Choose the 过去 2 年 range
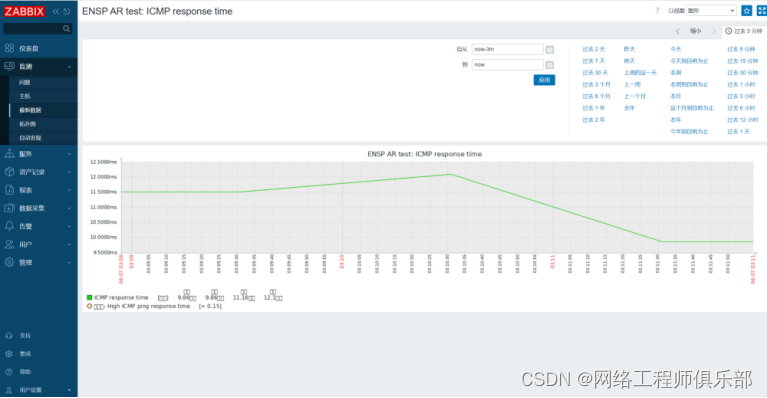Viewport: 767px width, 398px height. click(x=594, y=120)
